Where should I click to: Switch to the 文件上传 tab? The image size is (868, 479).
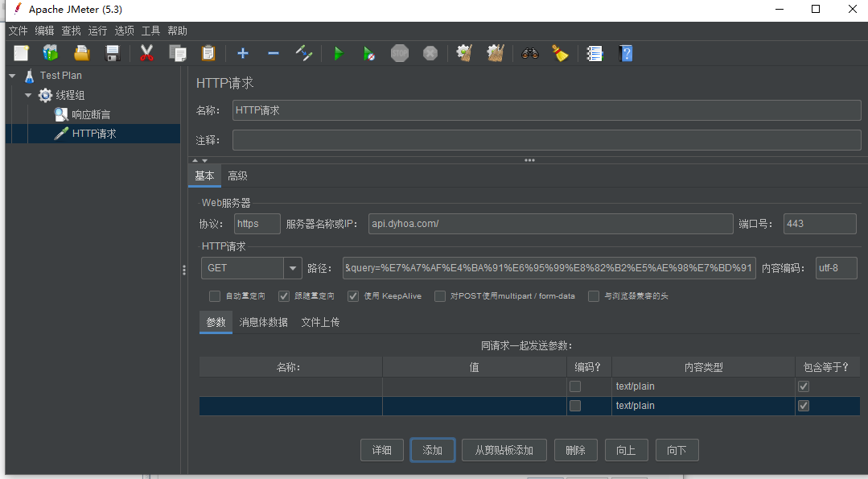click(320, 322)
